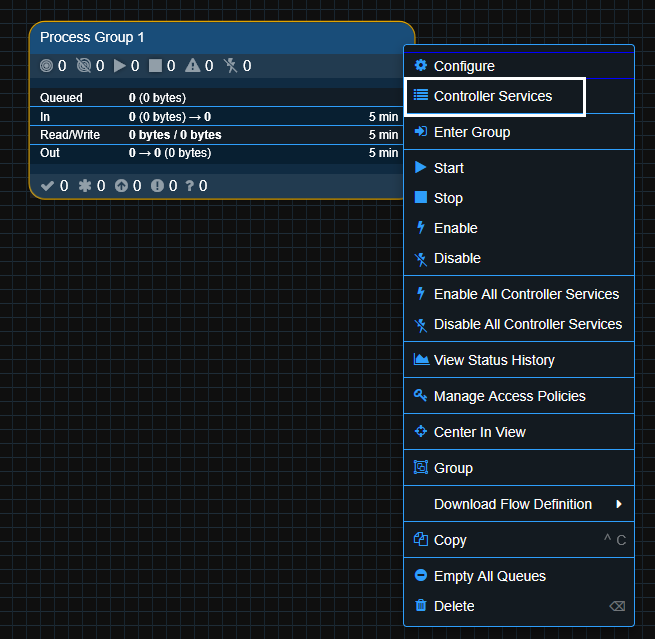Click the locally modified and stale exclamation icon
The height and width of the screenshot is (640, 655).
click(x=157, y=185)
